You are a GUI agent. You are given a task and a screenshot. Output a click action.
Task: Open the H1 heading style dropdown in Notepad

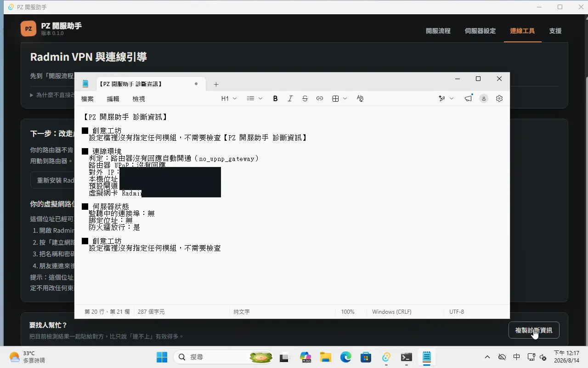pyautogui.click(x=229, y=98)
